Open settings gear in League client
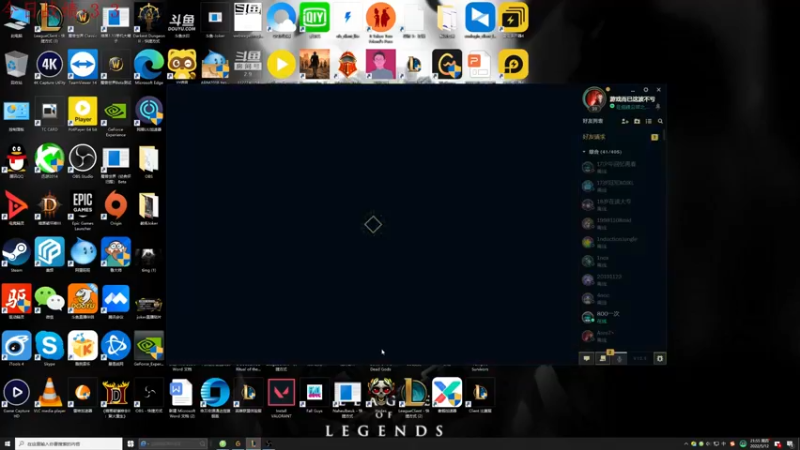Image resolution: width=800 pixels, height=450 pixels. pyautogui.click(x=659, y=358)
